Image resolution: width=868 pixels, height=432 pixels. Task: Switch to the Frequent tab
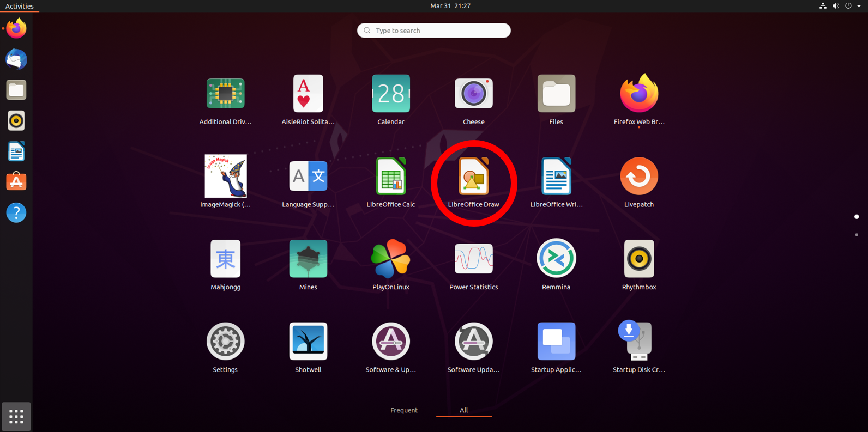[404, 410]
